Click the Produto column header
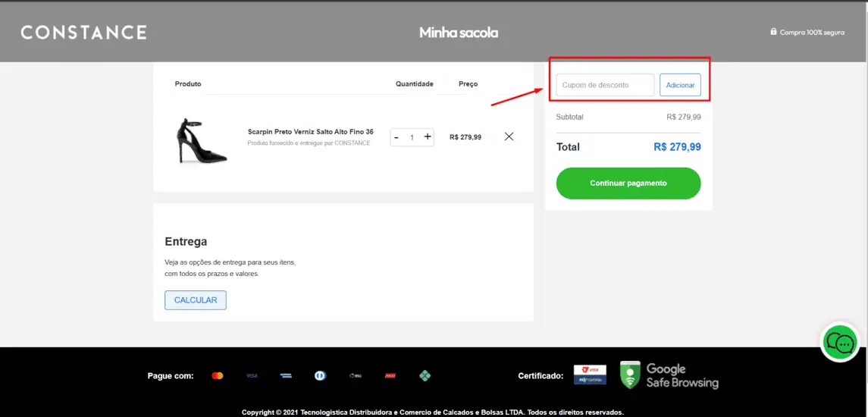 [x=188, y=84]
